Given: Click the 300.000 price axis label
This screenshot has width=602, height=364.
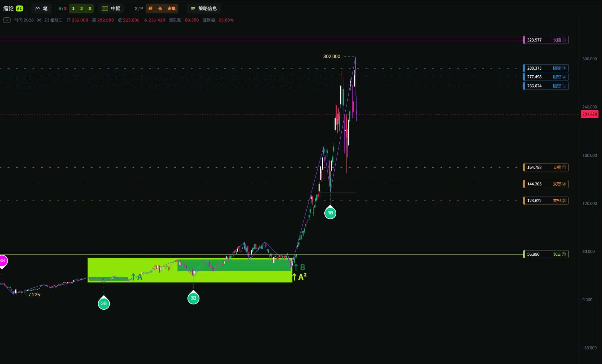Looking at the screenshot, I should tap(589, 59).
